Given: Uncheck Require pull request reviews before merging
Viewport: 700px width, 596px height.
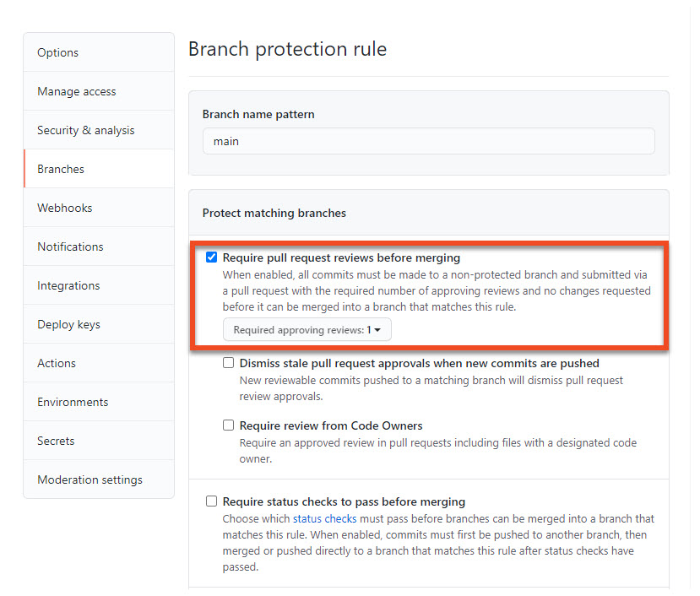Looking at the screenshot, I should click(x=211, y=257).
